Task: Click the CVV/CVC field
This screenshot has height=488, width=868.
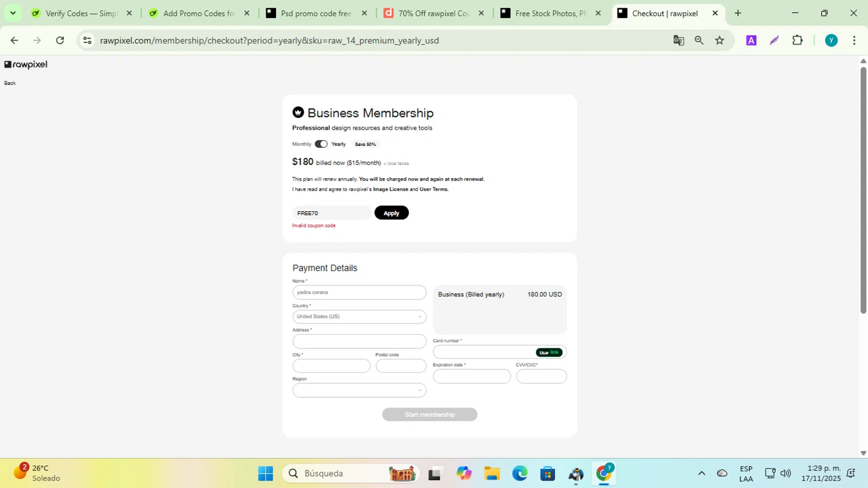Action: 542,376
